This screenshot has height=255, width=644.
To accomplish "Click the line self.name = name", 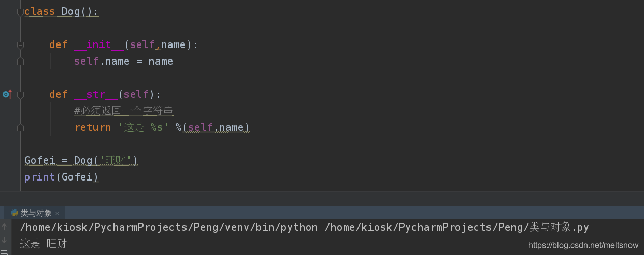I will tap(123, 61).
